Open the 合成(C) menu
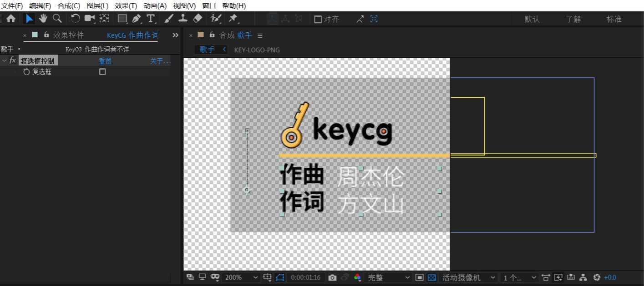644x286 pixels. [69, 6]
